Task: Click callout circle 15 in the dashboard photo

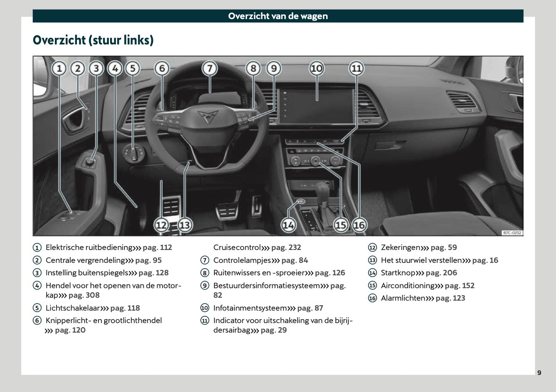Action: (x=341, y=225)
